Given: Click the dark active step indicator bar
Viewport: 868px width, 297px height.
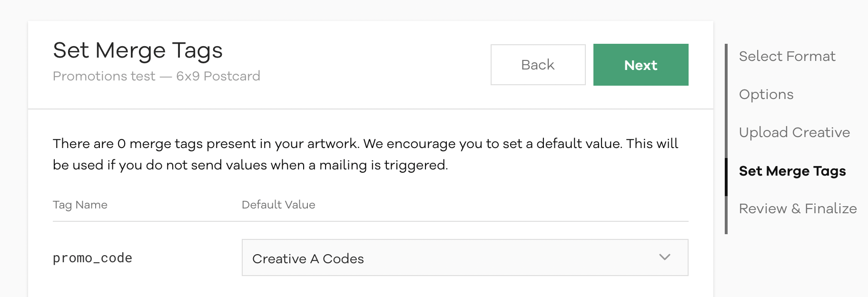Looking at the screenshot, I should pyautogui.click(x=726, y=177).
